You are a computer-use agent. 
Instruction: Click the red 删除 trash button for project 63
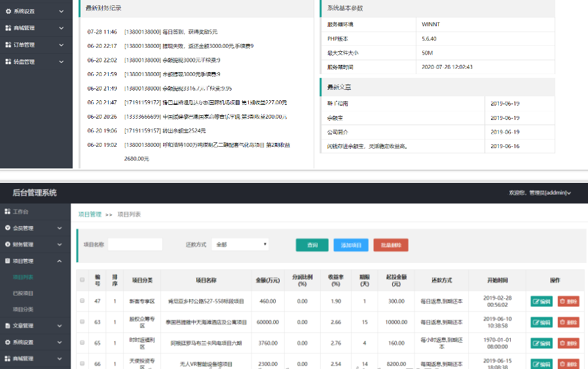(568, 322)
